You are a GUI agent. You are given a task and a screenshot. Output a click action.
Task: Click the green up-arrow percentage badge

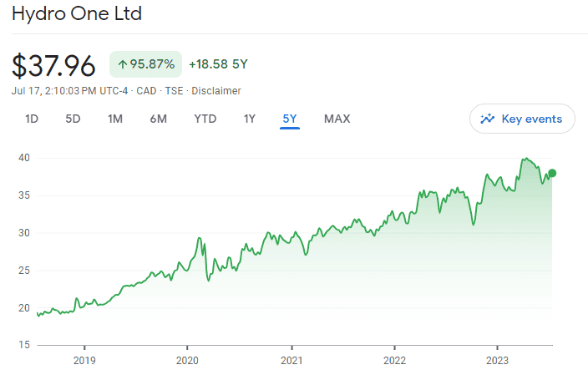pos(145,64)
